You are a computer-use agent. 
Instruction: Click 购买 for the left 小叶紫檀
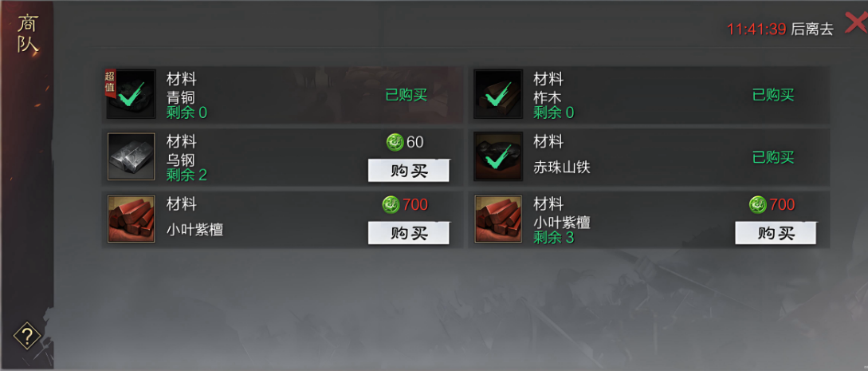click(x=409, y=233)
